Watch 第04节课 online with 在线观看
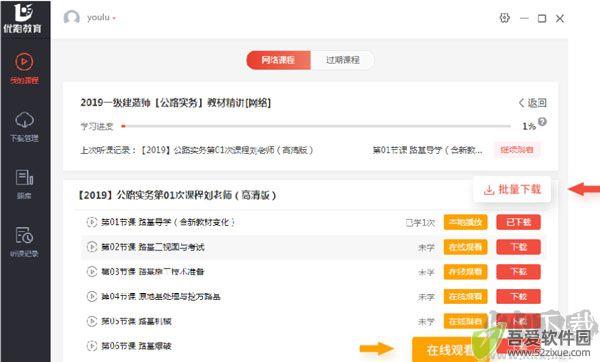 [x=466, y=297]
